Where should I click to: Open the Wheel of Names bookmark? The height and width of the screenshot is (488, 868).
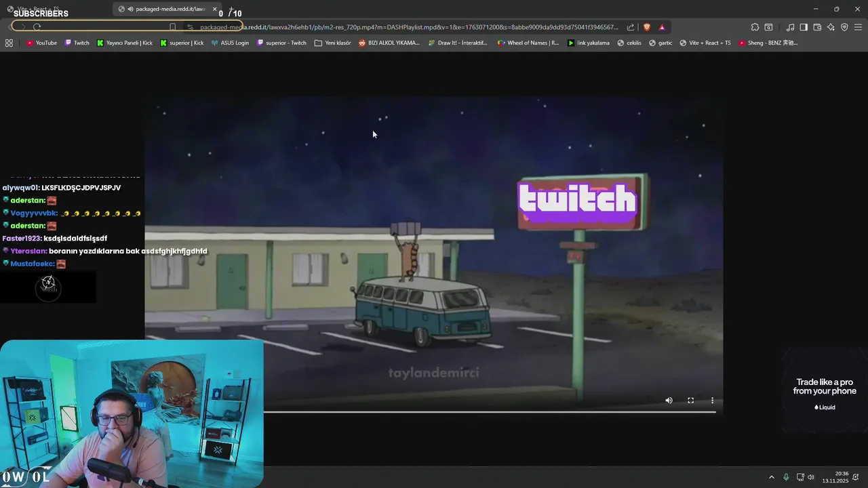[x=528, y=43]
